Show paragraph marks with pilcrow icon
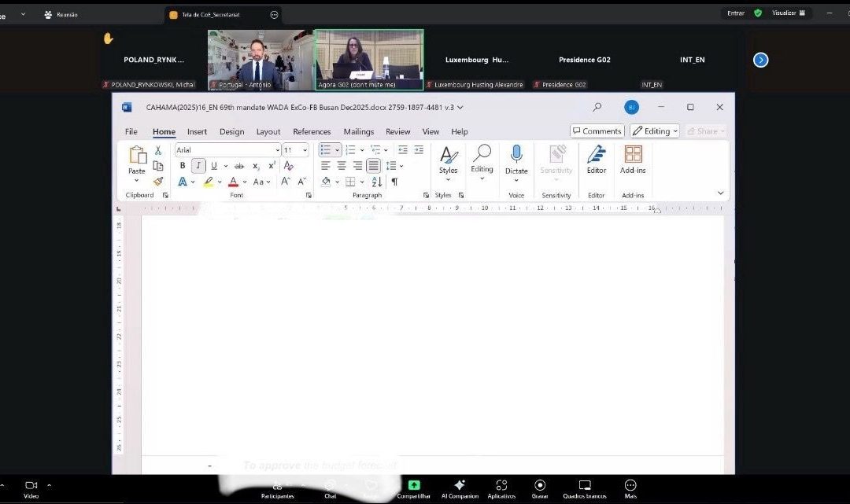This screenshot has height=504, width=850. point(394,182)
